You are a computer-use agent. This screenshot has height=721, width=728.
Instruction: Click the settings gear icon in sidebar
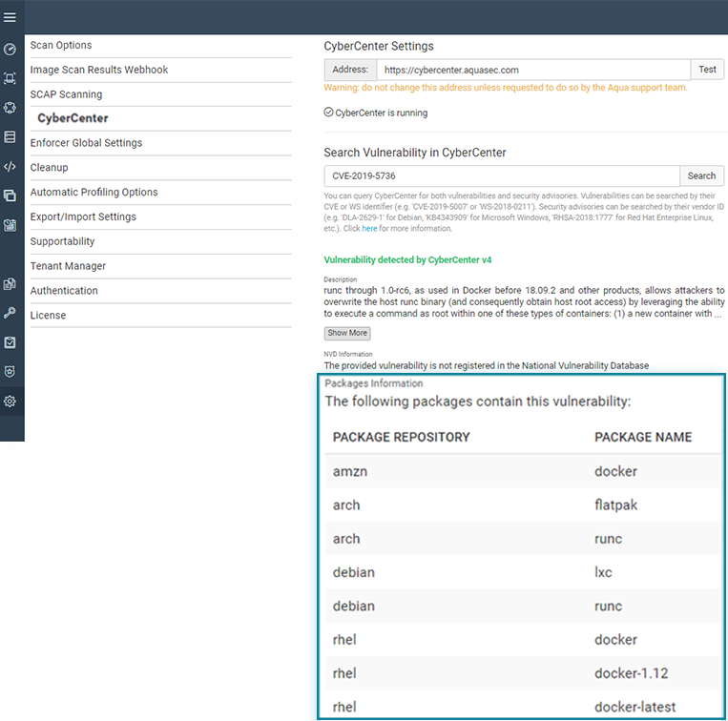pos(10,402)
